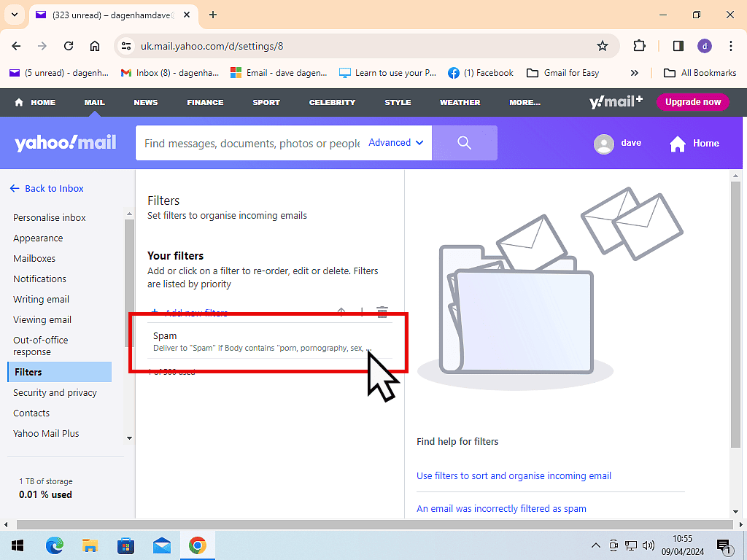Show hidden system tray icons
747x560 pixels.
pos(595,545)
